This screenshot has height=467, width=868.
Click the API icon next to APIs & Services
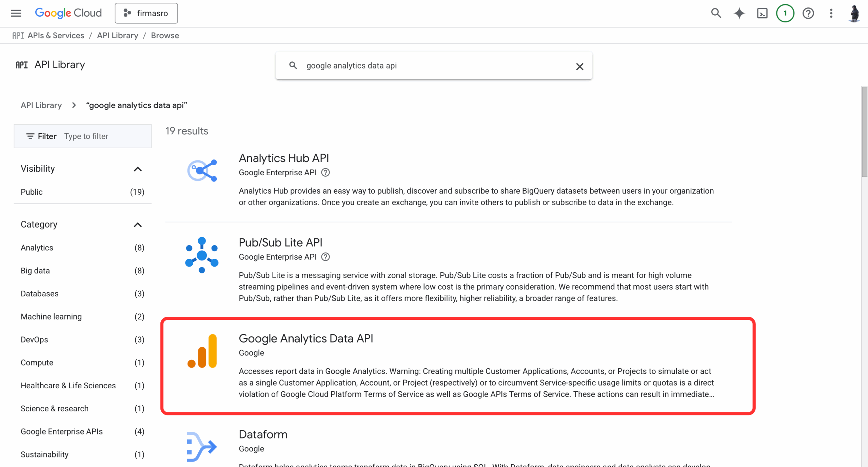point(18,36)
